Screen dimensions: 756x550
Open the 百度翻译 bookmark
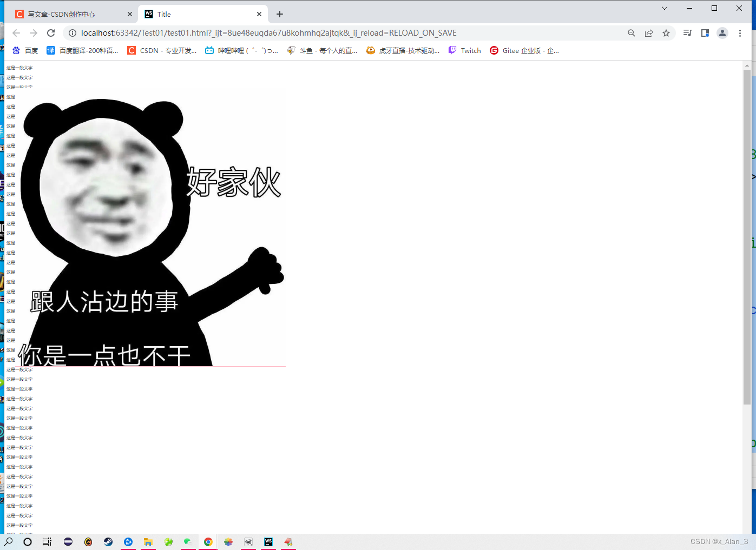82,50
